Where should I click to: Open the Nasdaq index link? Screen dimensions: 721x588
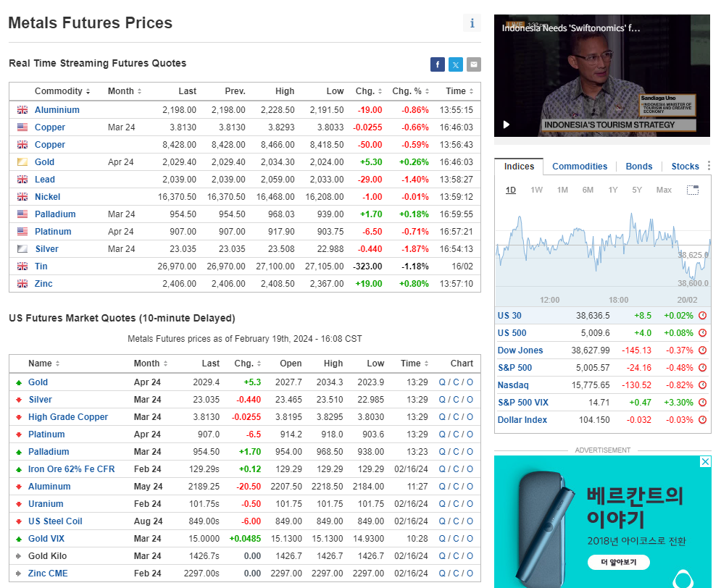pyautogui.click(x=513, y=385)
